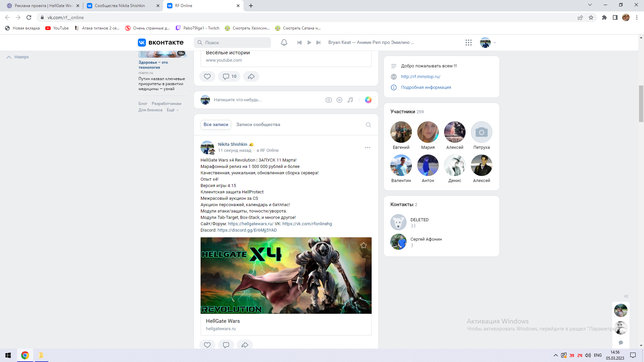Open the Для бизнеса footer link
Screen dimensions: 644x362
coord(150,110)
